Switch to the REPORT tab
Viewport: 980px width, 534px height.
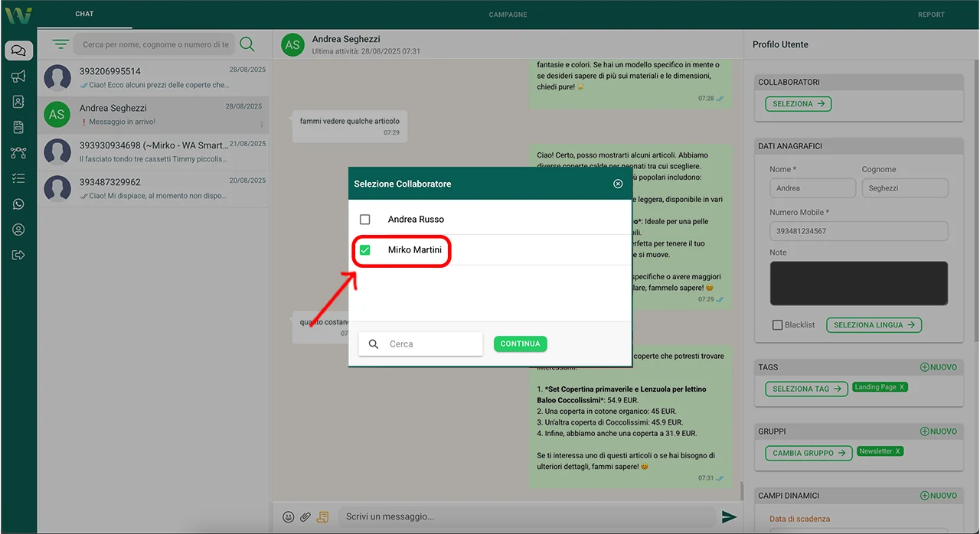(931, 15)
